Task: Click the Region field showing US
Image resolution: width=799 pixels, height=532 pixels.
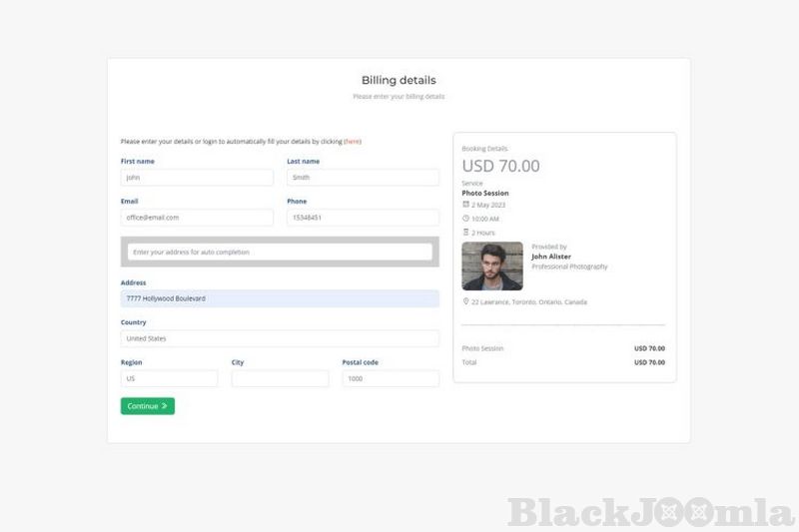Action: pos(169,379)
